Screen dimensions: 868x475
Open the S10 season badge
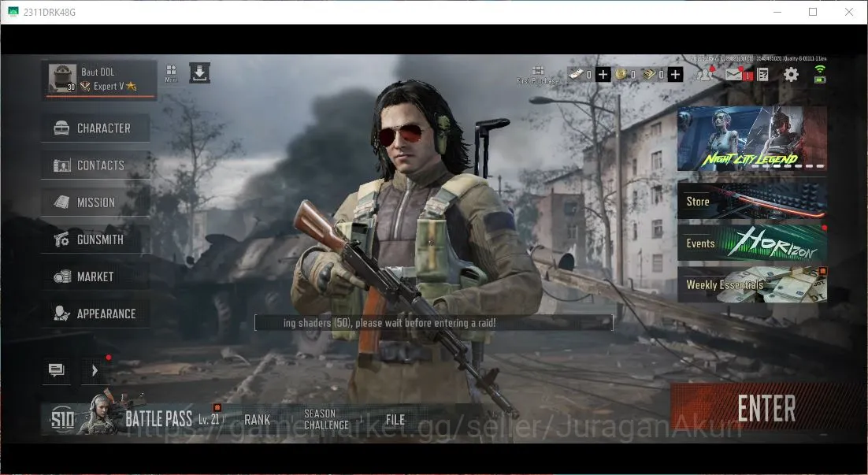[62, 419]
